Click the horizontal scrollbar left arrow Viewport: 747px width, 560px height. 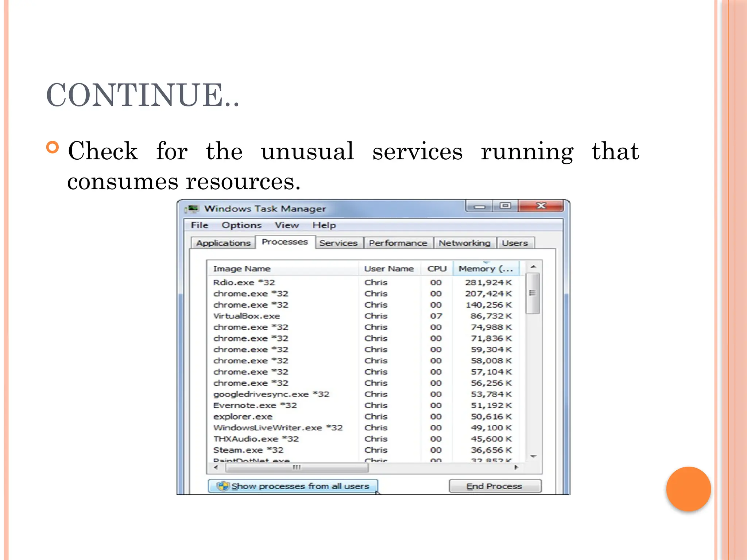point(216,467)
